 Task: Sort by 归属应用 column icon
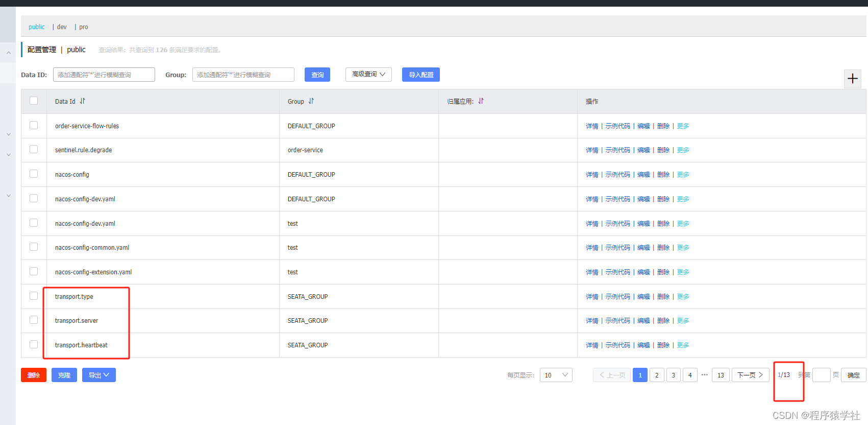point(481,101)
